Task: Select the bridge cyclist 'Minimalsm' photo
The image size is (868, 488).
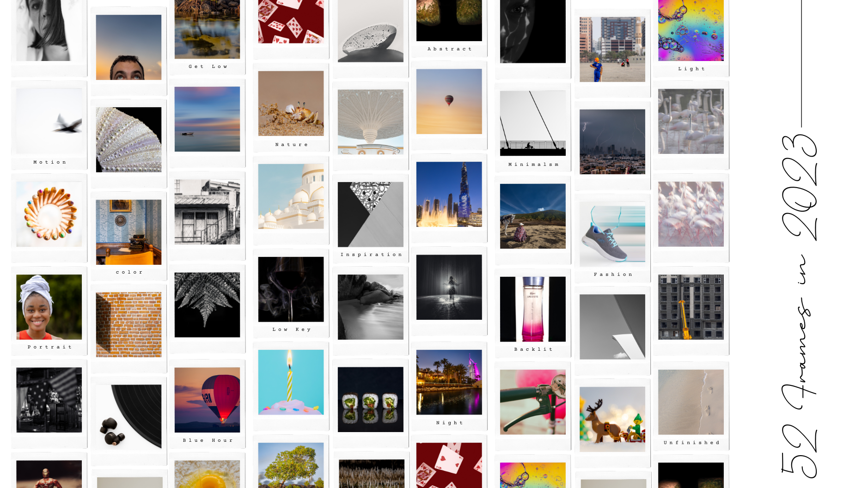Action: point(532,123)
